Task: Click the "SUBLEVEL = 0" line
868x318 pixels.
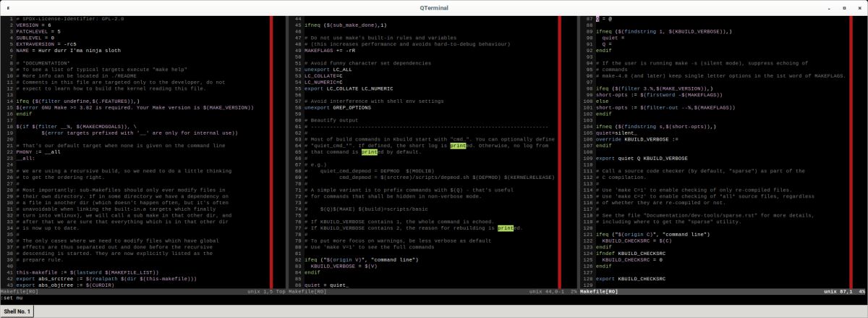Action: pos(35,38)
